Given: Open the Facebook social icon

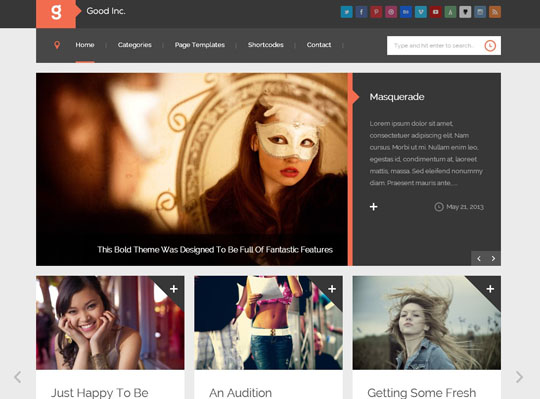Looking at the screenshot, I should (361, 12).
